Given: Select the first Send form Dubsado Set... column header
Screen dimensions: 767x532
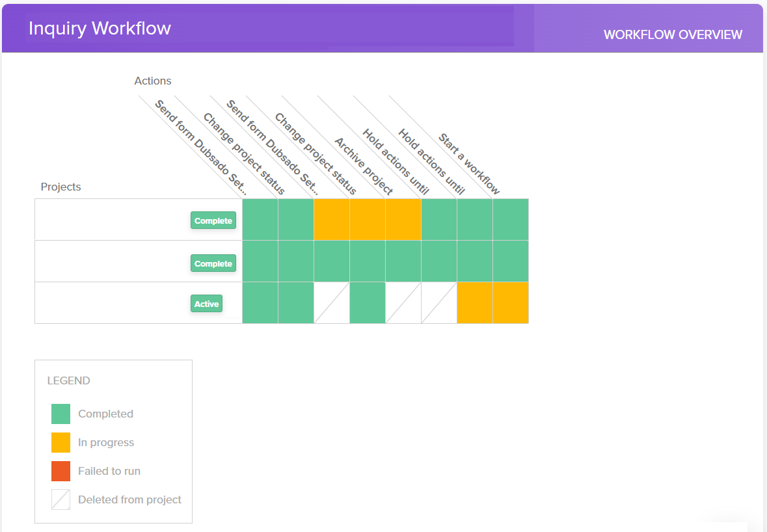Looking at the screenshot, I should click(200, 147).
